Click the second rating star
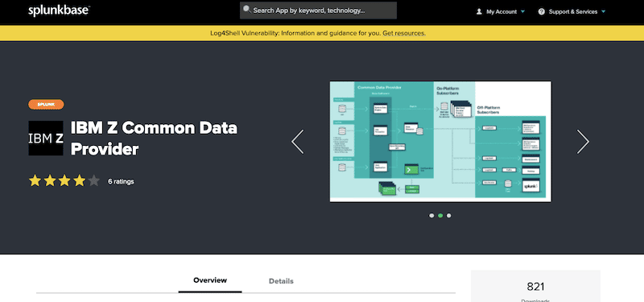Image resolution: width=644 pixels, height=302 pixels. (50, 180)
